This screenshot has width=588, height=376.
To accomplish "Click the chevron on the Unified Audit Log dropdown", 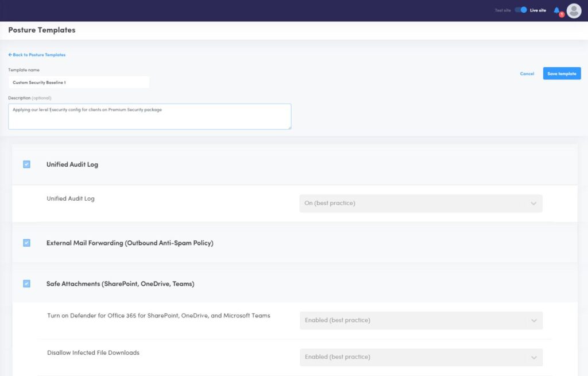I will coord(532,203).
